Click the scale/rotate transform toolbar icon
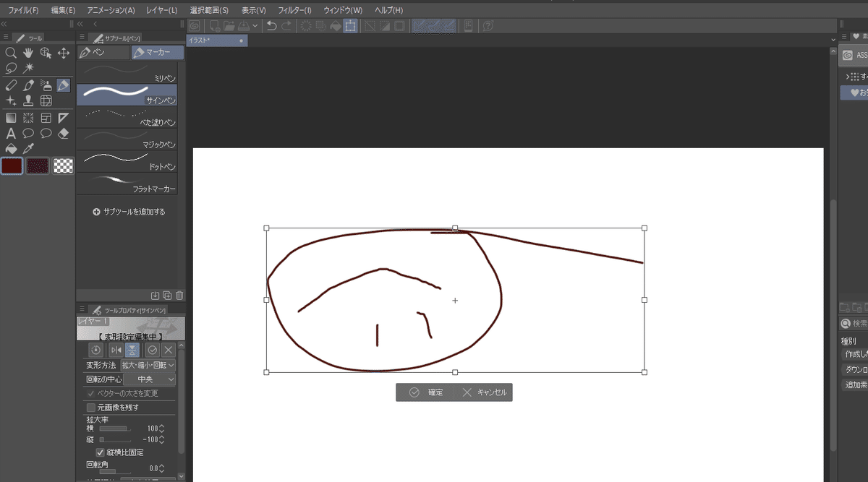 (351, 25)
